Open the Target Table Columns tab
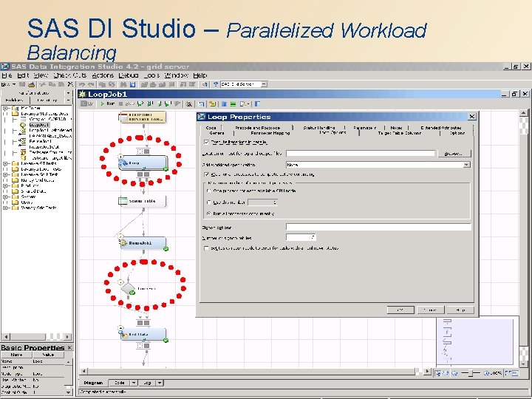This screenshot has width=532, height=399. click(400, 133)
